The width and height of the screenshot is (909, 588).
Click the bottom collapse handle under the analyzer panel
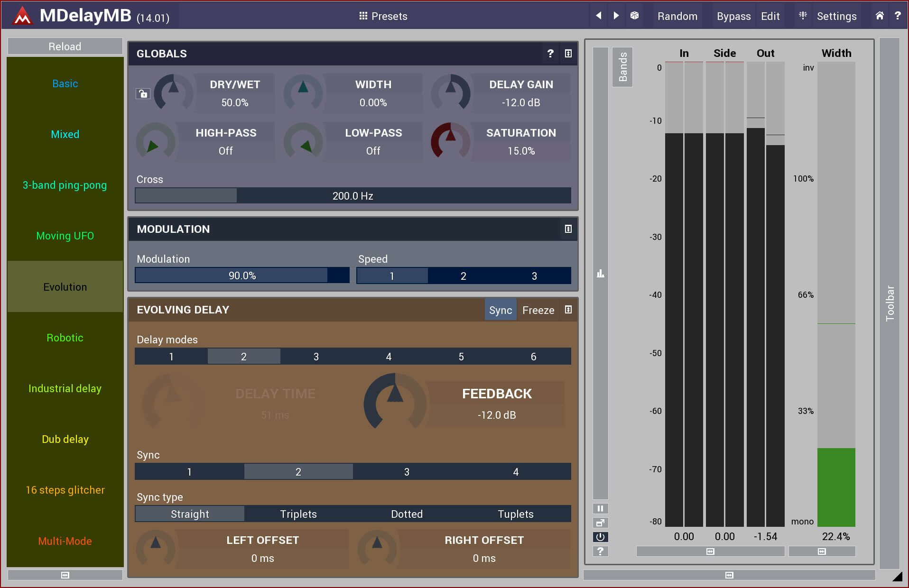pyautogui.click(x=729, y=575)
